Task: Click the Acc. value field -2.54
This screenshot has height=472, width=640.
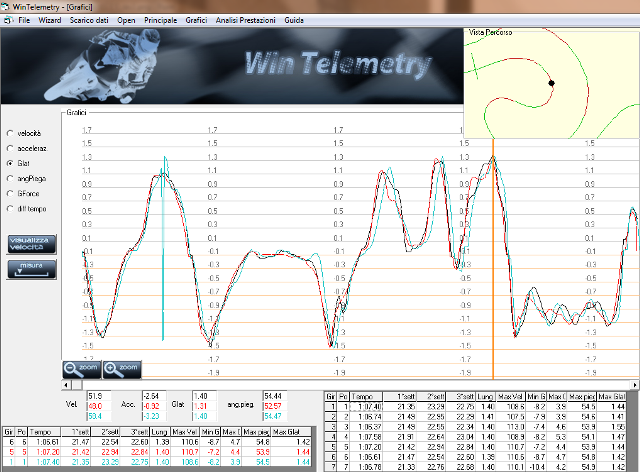Action: click(154, 396)
